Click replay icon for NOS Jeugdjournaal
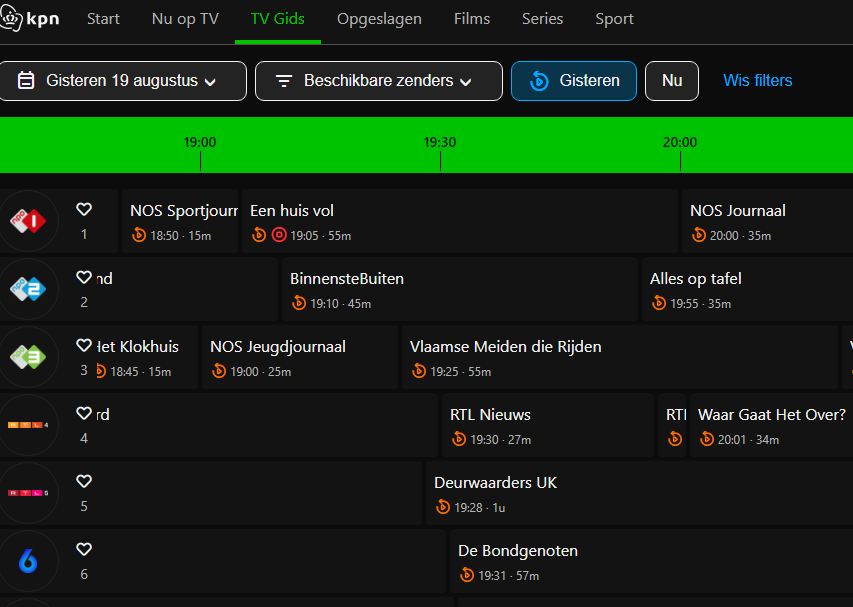The height and width of the screenshot is (607, 853). point(219,371)
